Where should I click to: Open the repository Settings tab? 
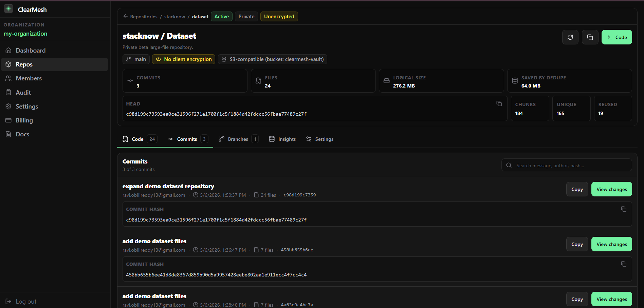[319, 139]
